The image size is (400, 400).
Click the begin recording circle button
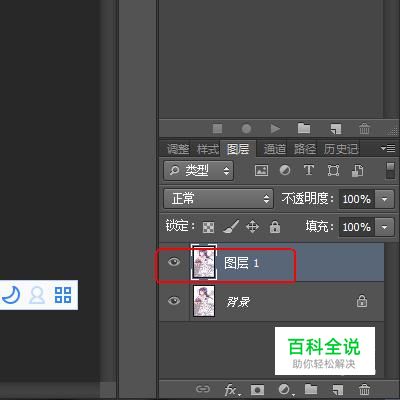[246, 128]
